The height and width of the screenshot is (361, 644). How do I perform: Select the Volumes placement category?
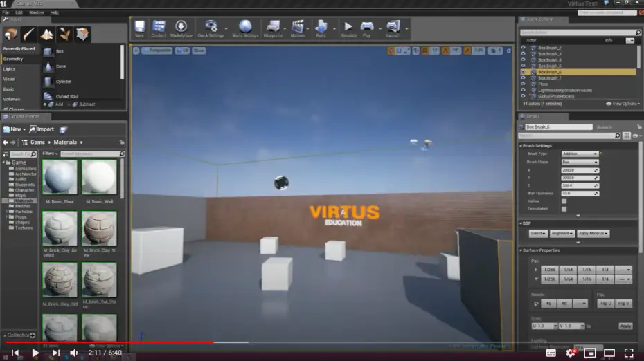tap(12, 100)
